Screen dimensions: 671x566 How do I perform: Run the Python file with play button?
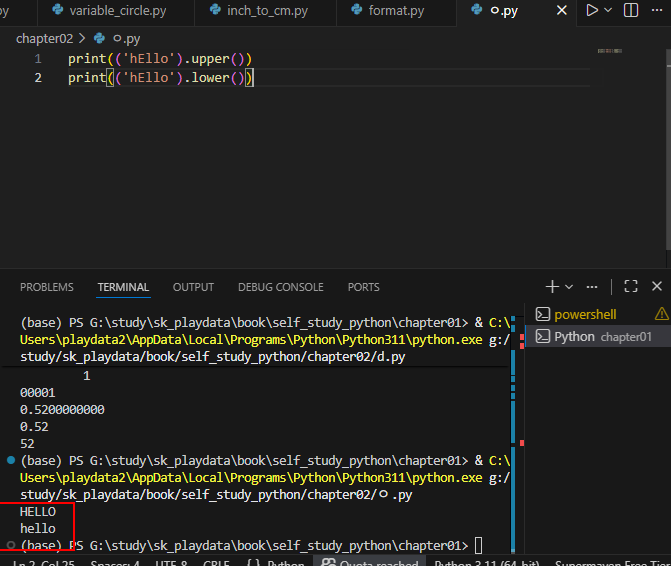592,10
